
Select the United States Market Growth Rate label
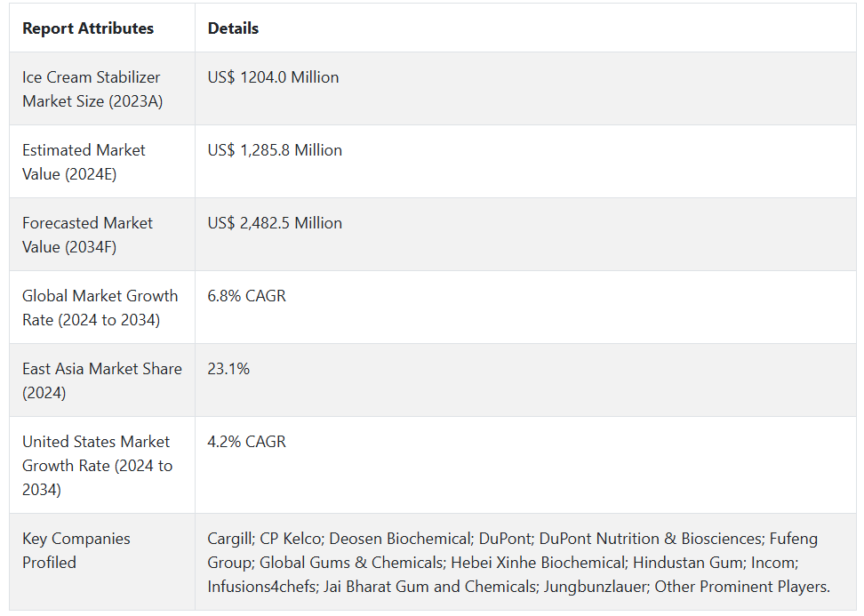pyautogui.click(x=97, y=465)
